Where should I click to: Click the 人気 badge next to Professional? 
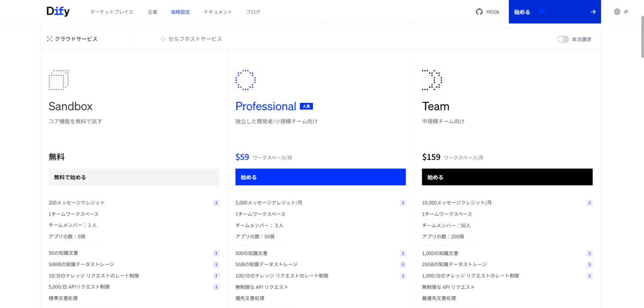pos(306,107)
